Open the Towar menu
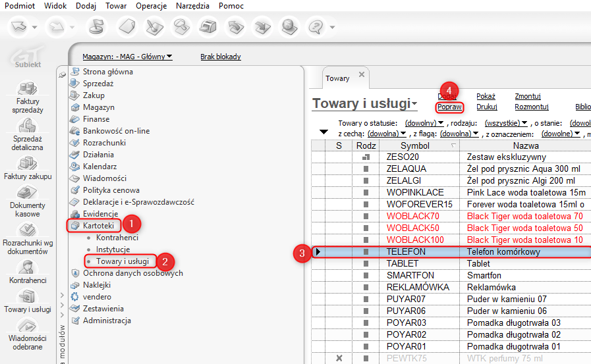This screenshot has height=364, width=591. (x=116, y=6)
